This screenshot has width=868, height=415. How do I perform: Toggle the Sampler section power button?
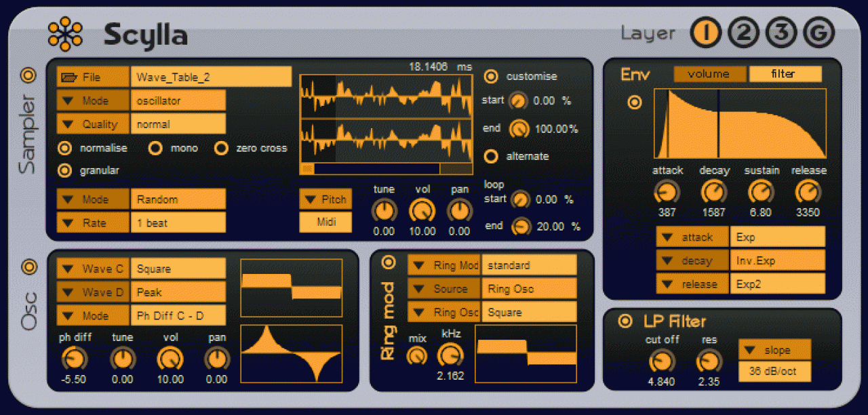click(28, 75)
